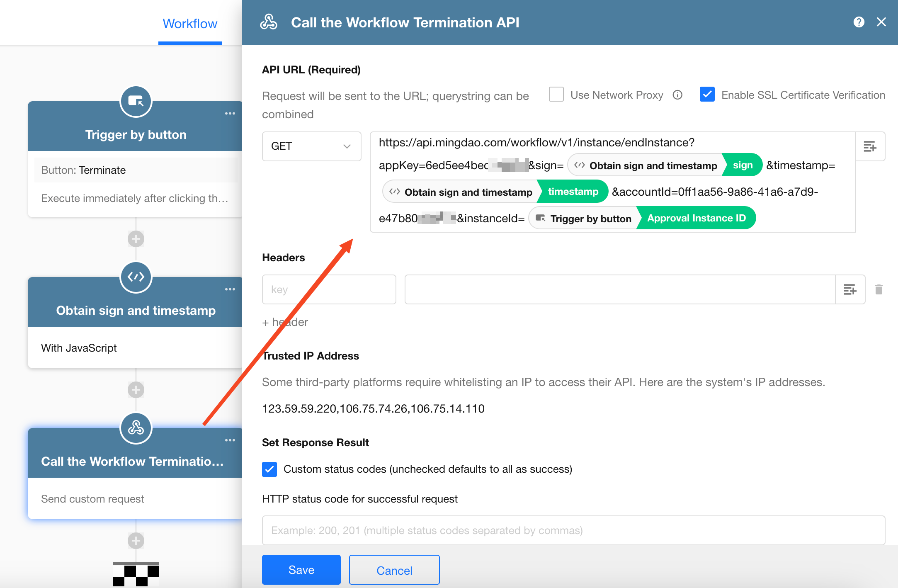Click the Trigger by button node icon
The height and width of the screenshot is (588, 898).
click(x=136, y=101)
